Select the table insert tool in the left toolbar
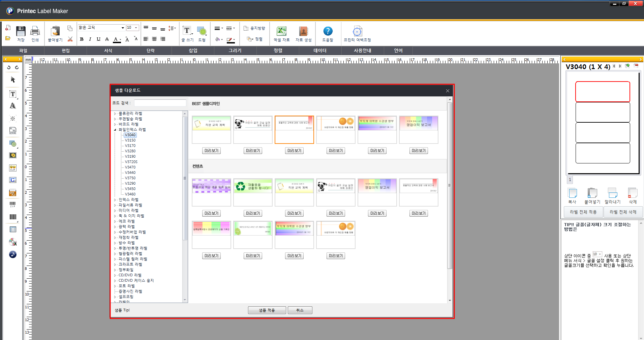644x340 pixels. click(x=13, y=229)
